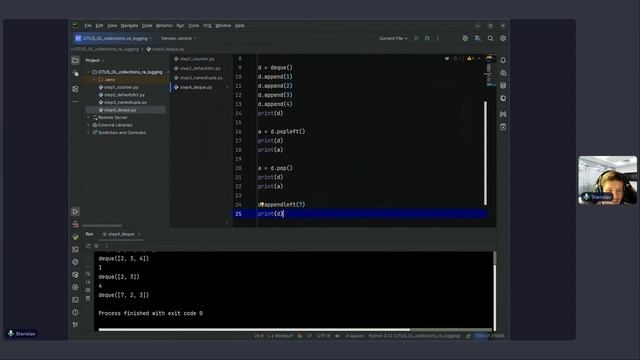This screenshot has height=360, width=640.
Task: Open the project name dropdown
Action: tap(113, 38)
